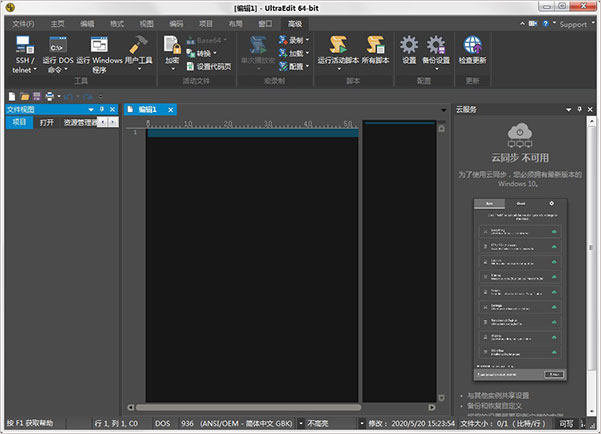Select the 编辑1 document tab

[147, 110]
